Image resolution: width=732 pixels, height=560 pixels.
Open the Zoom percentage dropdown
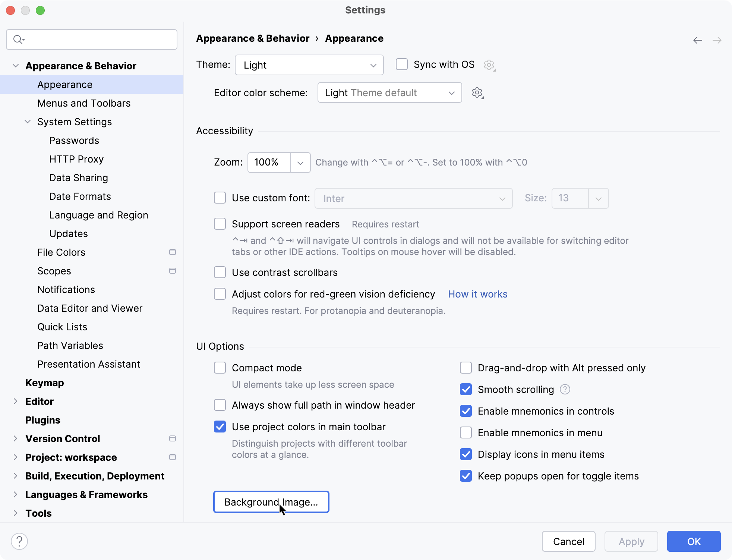pyautogui.click(x=300, y=163)
